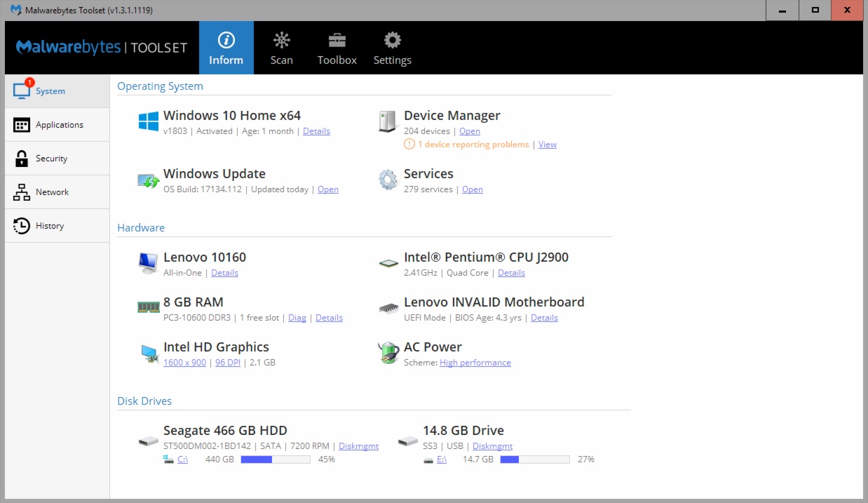Viewport: 868px width, 503px height.
Task: Click the Intel Pentium CPU chip icon
Action: point(388,264)
